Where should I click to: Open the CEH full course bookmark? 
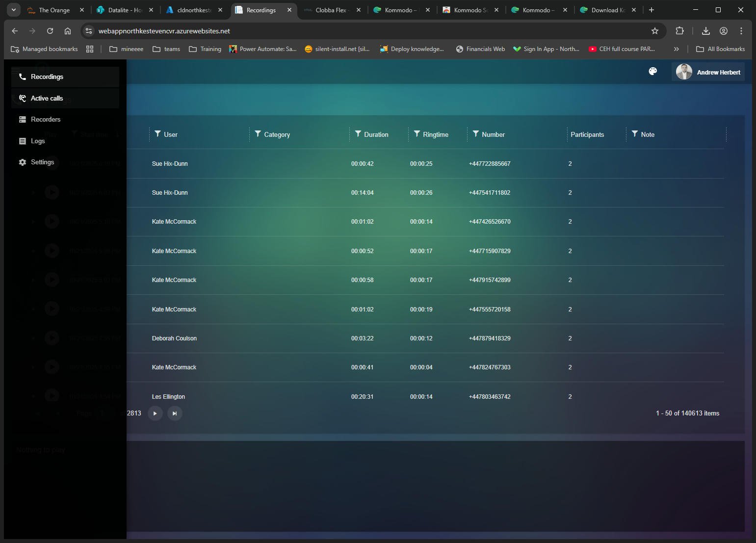pos(622,49)
